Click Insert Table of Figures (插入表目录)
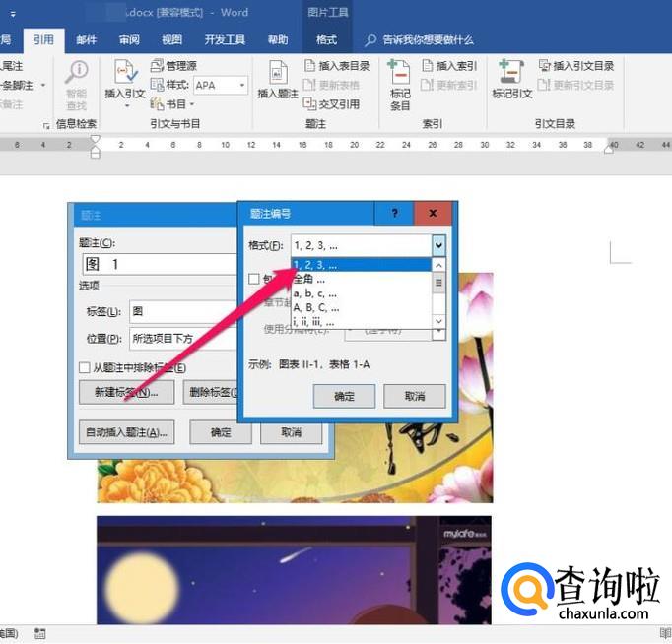 337,66
